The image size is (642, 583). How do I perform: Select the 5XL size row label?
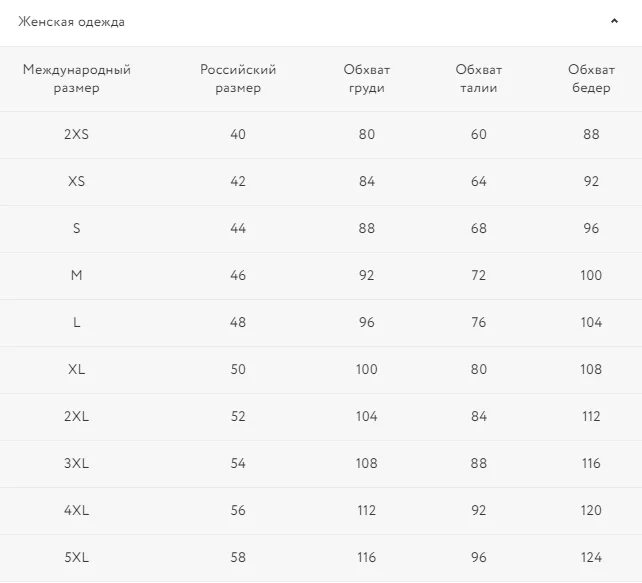pyautogui.click(x=77, y=558)
